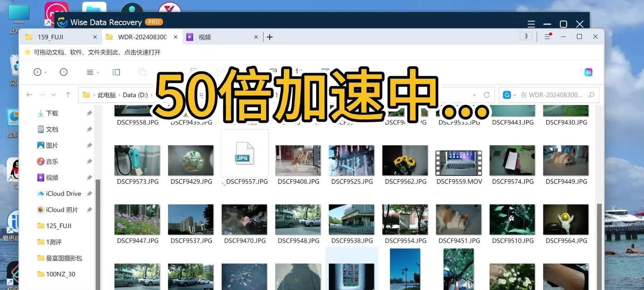Open 视频 in the sidebar
Screen dimensions: 644x290
pyautogui.click(x=52, y=178)
